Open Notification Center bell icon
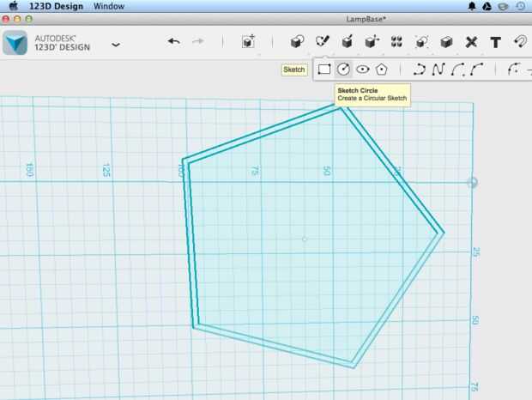Screen dimensions: 532x400 coord(472,6)
